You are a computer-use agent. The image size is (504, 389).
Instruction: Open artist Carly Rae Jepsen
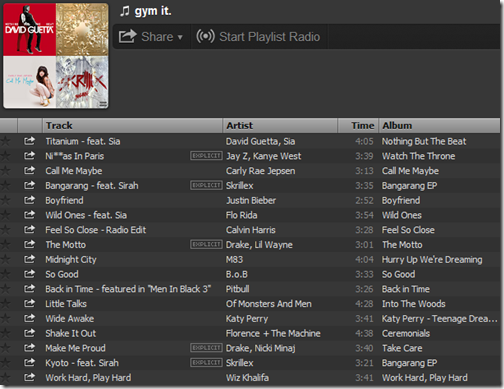(x=260, y=171)
